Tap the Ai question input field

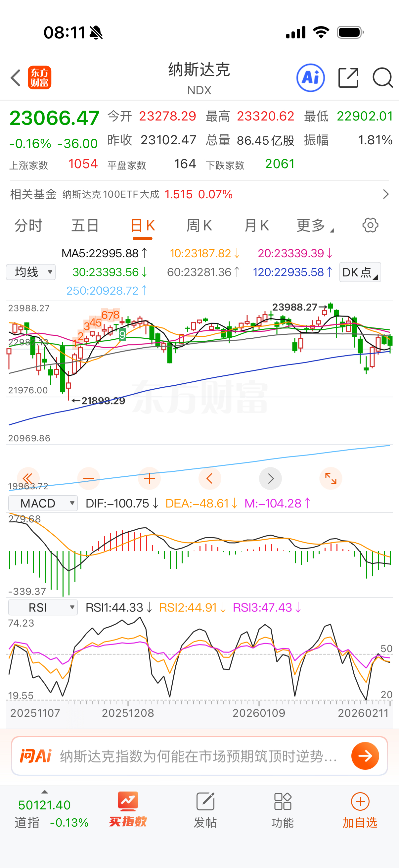[x=199, y=756]
